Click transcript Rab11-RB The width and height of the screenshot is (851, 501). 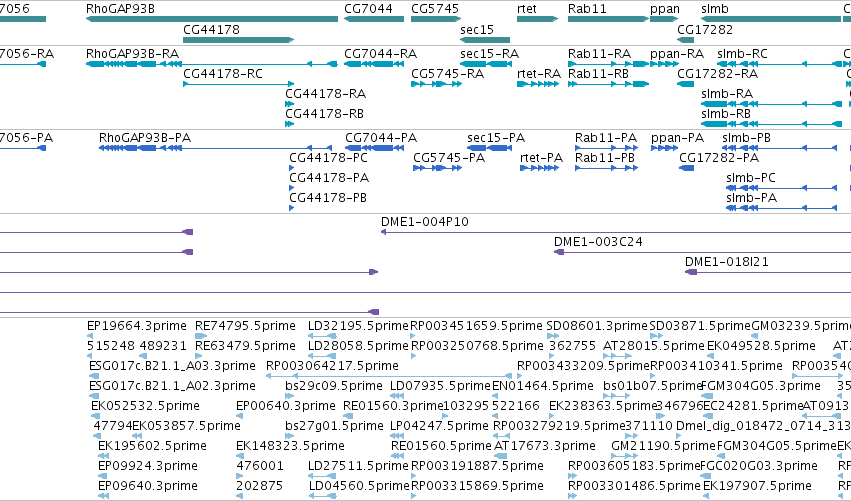[x=599, y=74]
